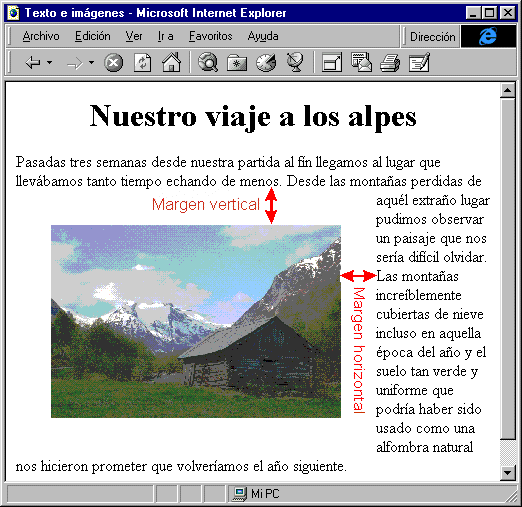Screen dimensions: 522x507
Task: Open the Mail toolbar icon
Action: pos(361,62)
